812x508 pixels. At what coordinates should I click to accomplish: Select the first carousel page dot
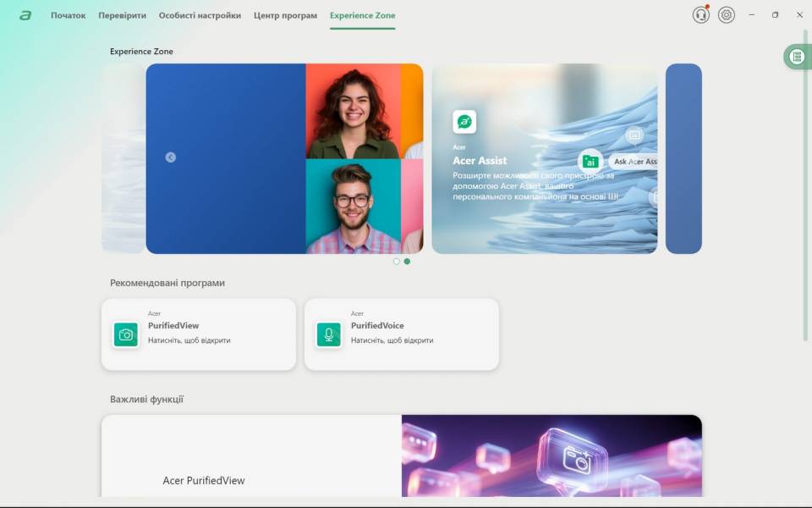[x=397, y=262]
